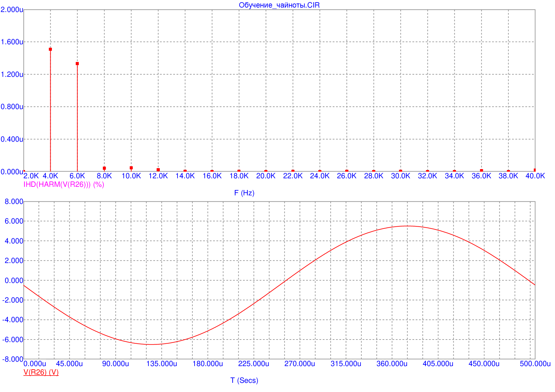
Task: Click the sine waveform negative trough
Action: tap(152, 344)
